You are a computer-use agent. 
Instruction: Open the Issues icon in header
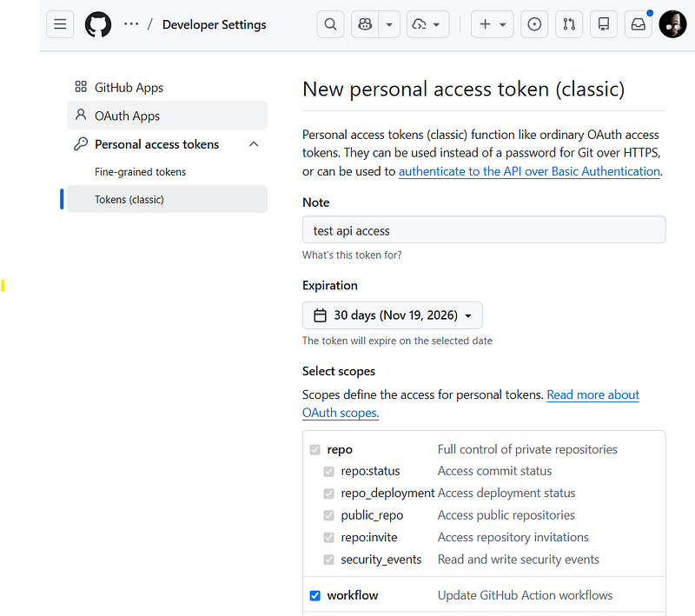(534, 24)
